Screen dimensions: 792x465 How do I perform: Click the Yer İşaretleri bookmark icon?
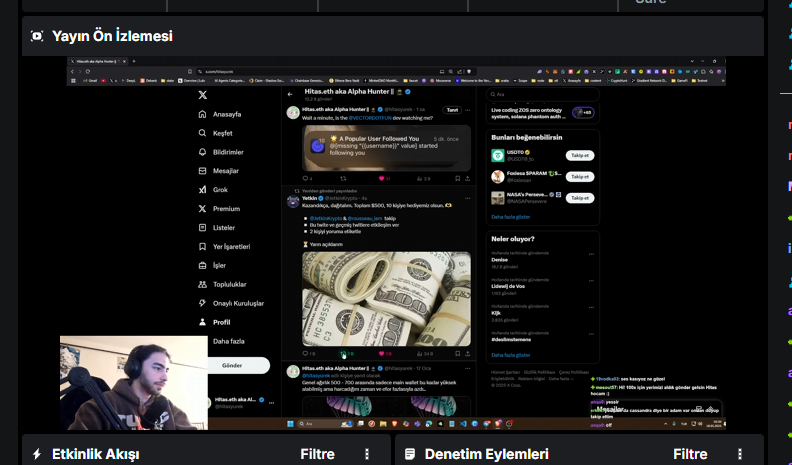203,246
